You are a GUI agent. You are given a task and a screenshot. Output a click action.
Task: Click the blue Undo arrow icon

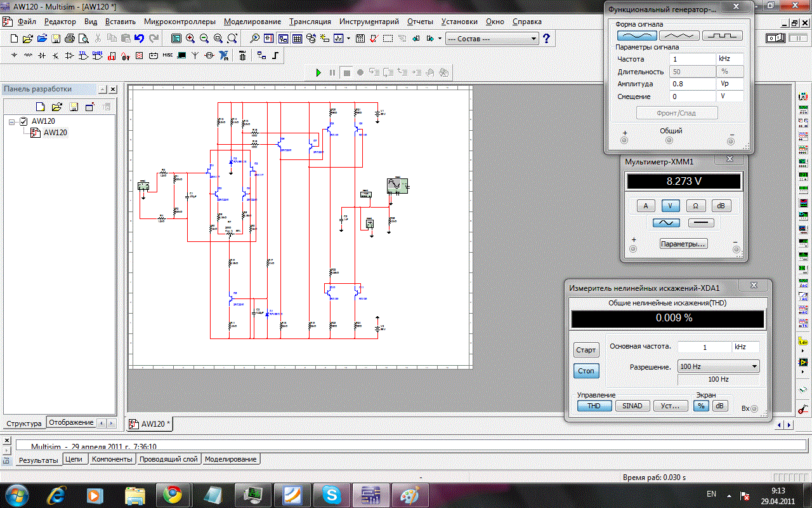pyautogui.click(x=139, y=38)
